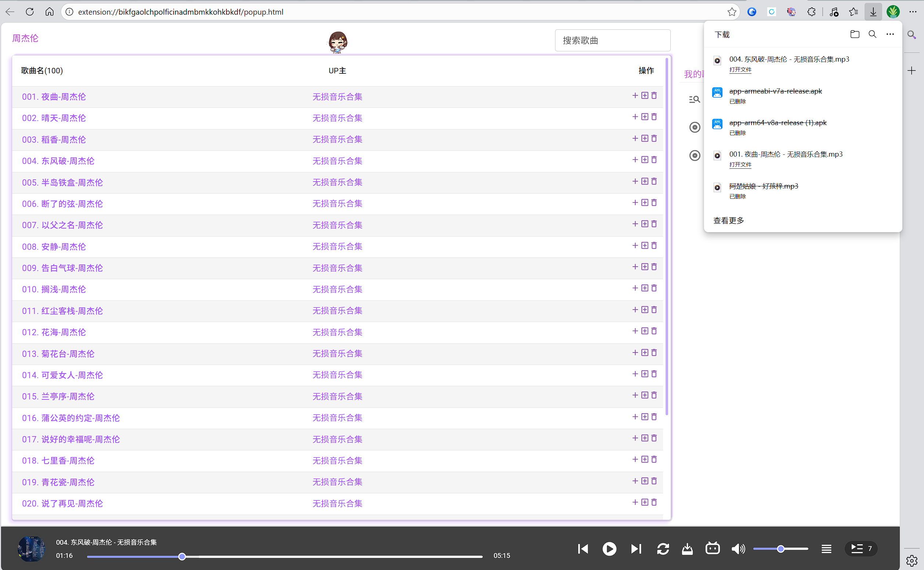Reload the page with refresh icon
This screenshot has height=570, width=924.
(x=30, y=12)
